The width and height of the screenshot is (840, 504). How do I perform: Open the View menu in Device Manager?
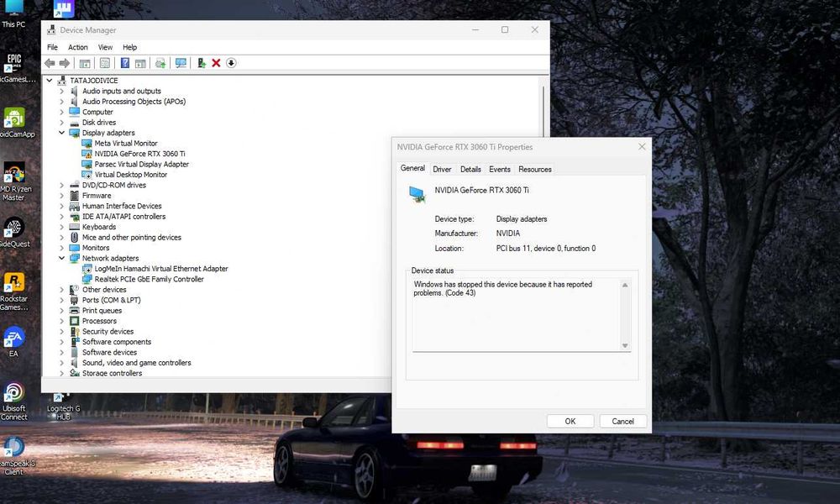tap(106, 47)
